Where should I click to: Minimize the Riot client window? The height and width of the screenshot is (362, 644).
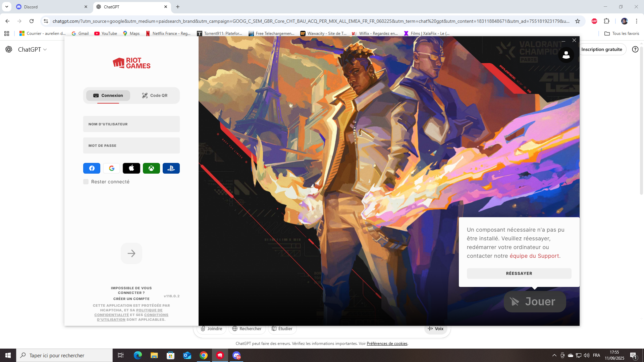click(563, 40)
